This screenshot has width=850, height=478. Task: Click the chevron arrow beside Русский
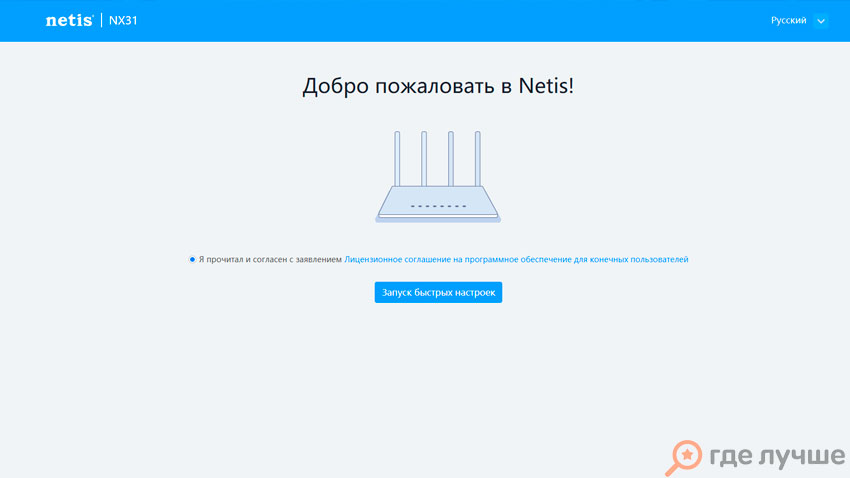pyautogui.click(x=821, y=21)
